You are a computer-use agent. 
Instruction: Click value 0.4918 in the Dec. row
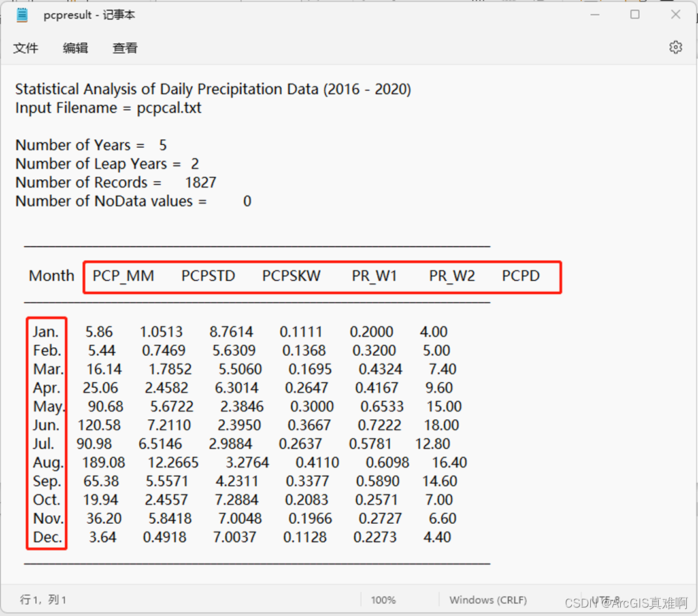click(x=164, y=538)
